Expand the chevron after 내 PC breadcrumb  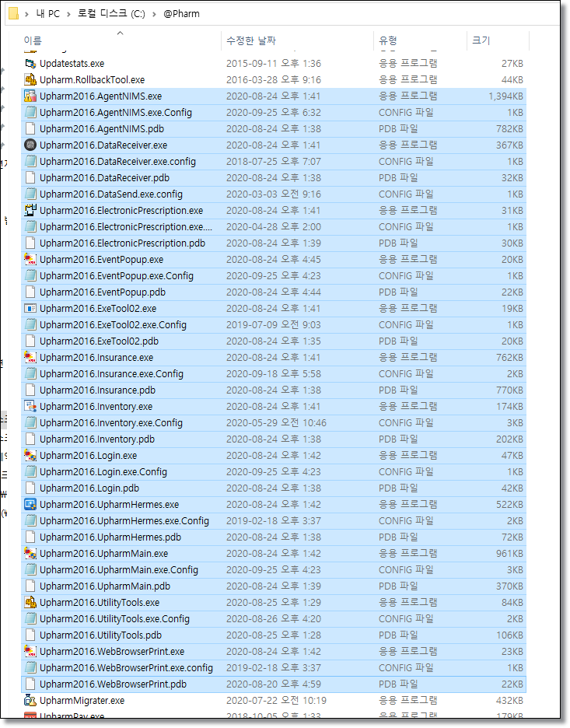pyautogui.click(x=68, y=15)
